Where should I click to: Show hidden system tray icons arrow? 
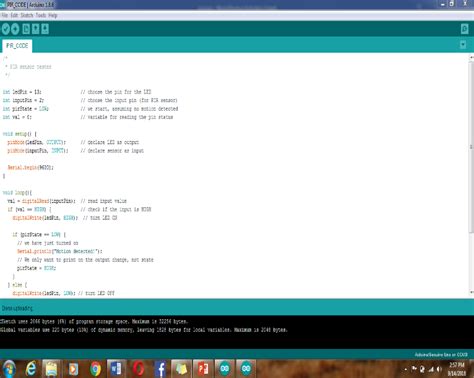[406, 369]
